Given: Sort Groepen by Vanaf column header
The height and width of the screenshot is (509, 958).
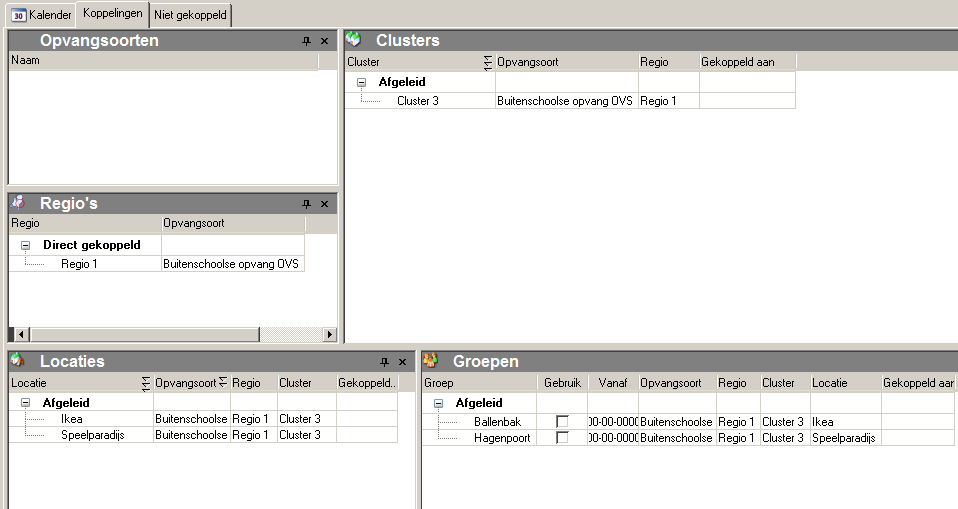Looking at the screenshot, I should click(x=612, y=383).
